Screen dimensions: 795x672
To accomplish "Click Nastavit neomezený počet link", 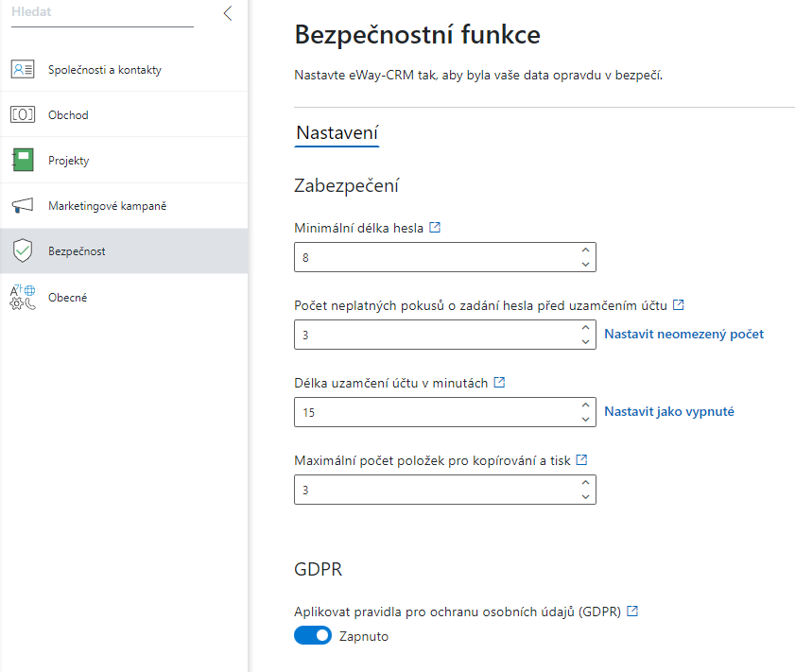I will click(x=684, y=334).
